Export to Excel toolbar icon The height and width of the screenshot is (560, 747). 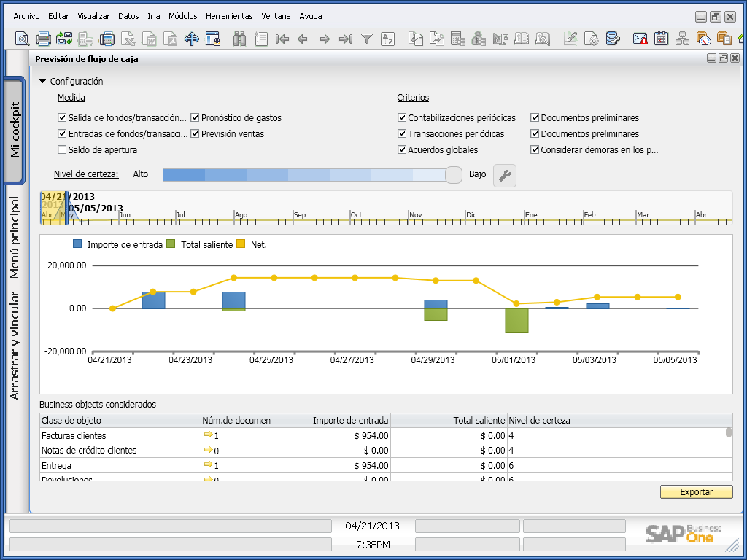click(128, 39)
